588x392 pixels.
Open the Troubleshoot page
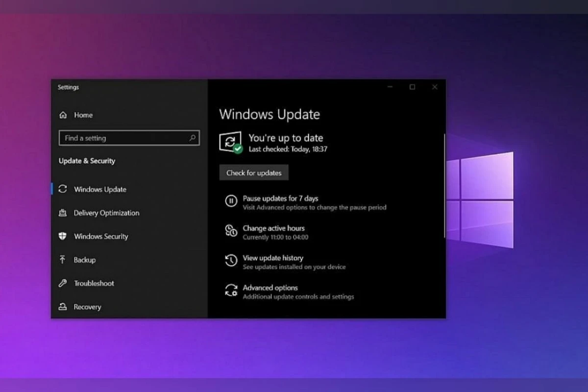94,283
